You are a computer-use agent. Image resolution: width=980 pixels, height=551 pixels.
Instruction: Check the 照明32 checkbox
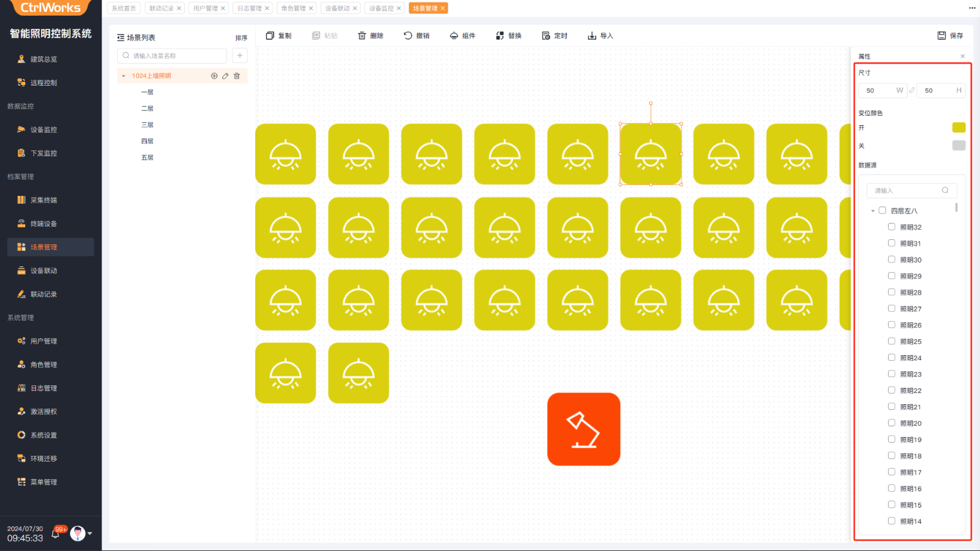[x=891, y=227]
